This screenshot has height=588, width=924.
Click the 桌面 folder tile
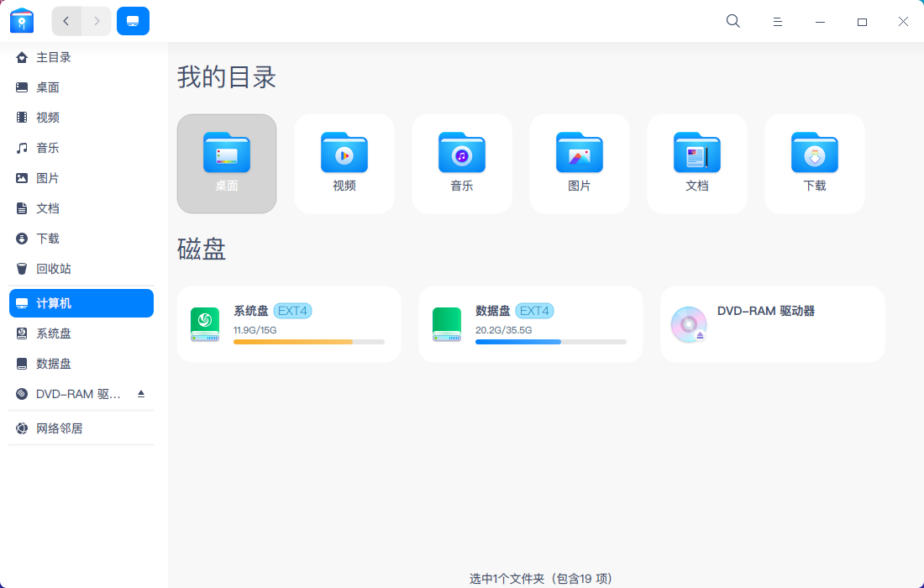(x=227, y=164)
